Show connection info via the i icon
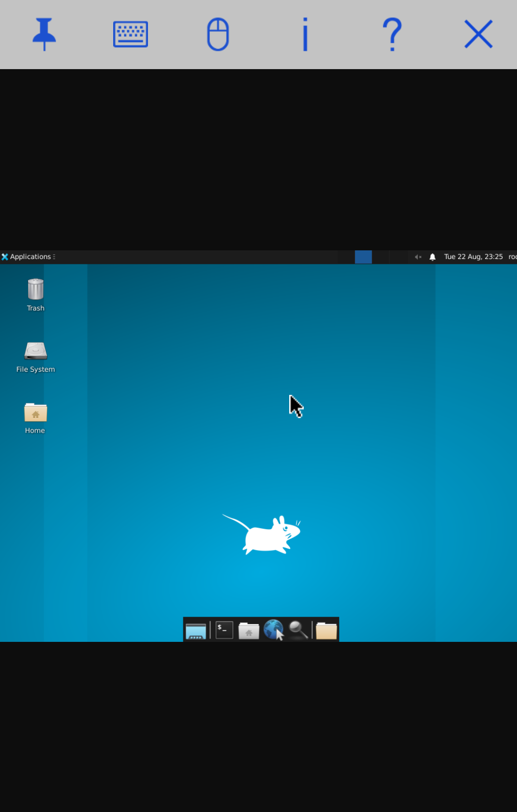 click(305, 34)
